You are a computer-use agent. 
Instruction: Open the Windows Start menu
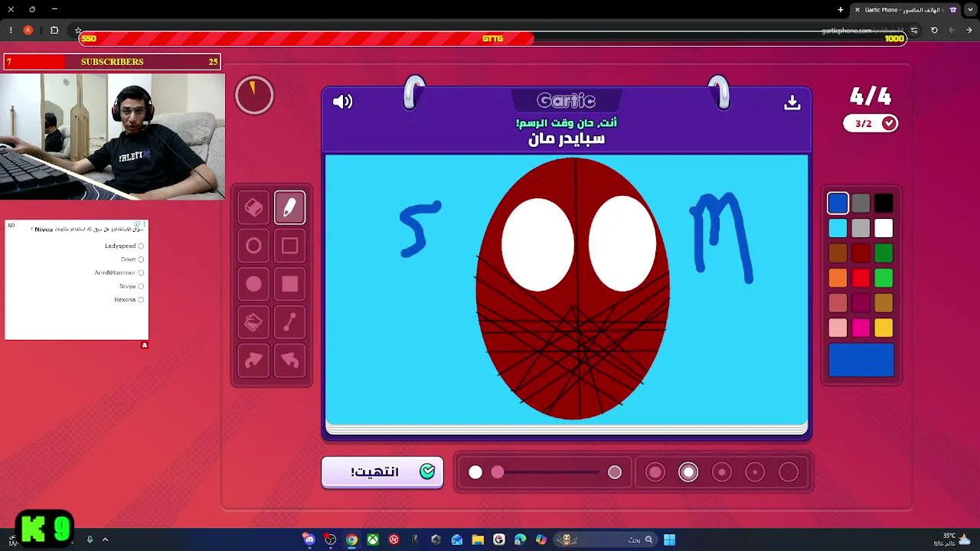click(x=669, y=540)
